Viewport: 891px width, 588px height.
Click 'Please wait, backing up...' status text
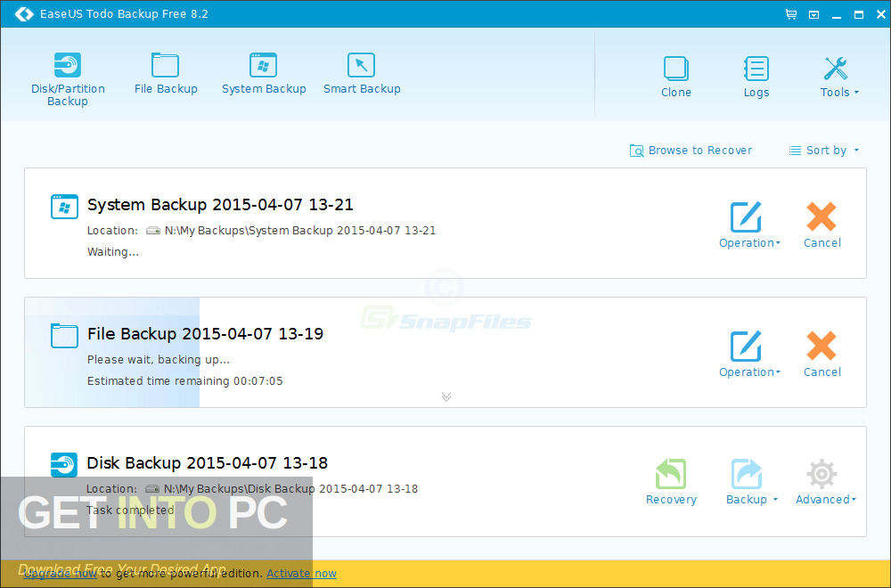click(x=158, y=360)
